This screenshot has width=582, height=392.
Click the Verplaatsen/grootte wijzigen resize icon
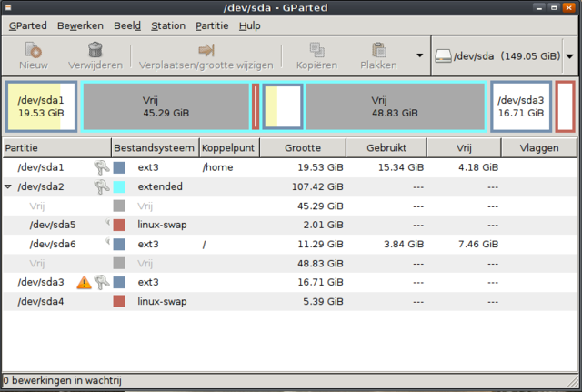pos(206,50)
